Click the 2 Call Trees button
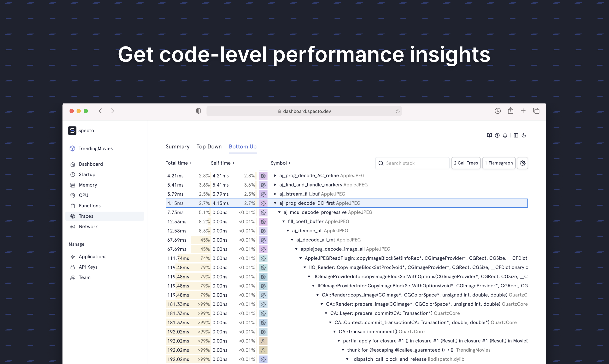Image resolution: width=609 pixels, height=364 pixels. click(x=466, y=163)
